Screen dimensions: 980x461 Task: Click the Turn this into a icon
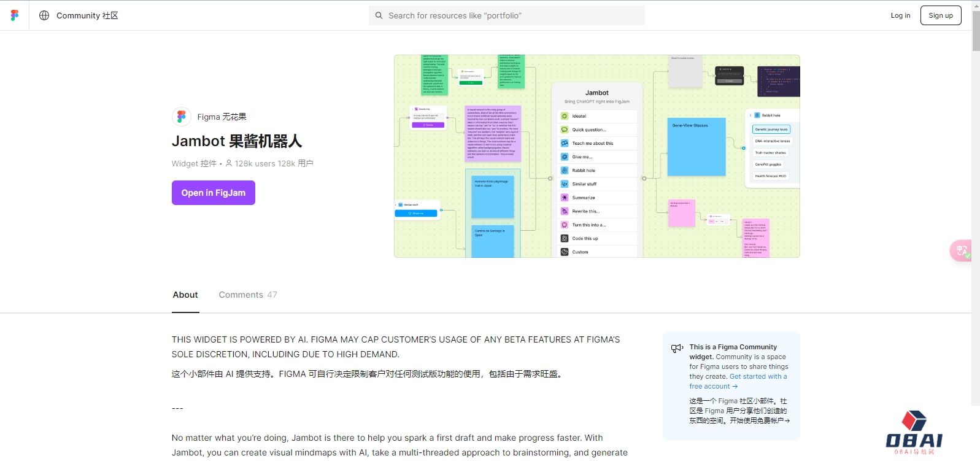pyautogui.click(x=565, y=225)
